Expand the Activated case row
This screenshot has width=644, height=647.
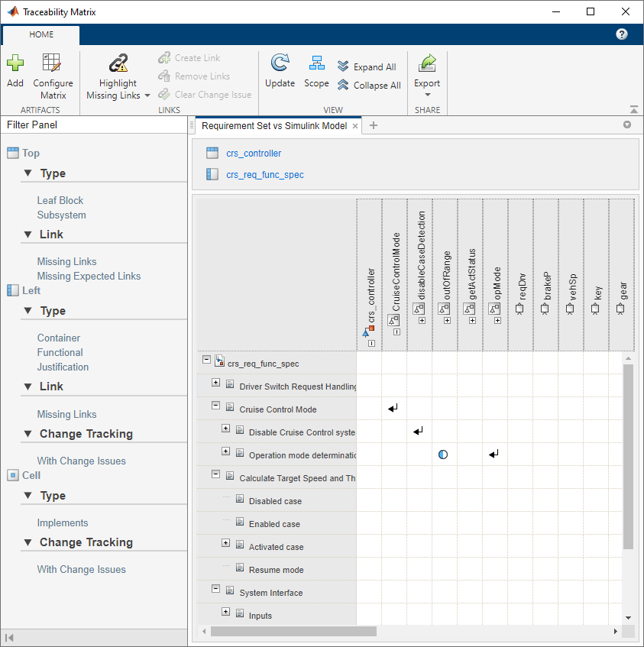(225, 542)
